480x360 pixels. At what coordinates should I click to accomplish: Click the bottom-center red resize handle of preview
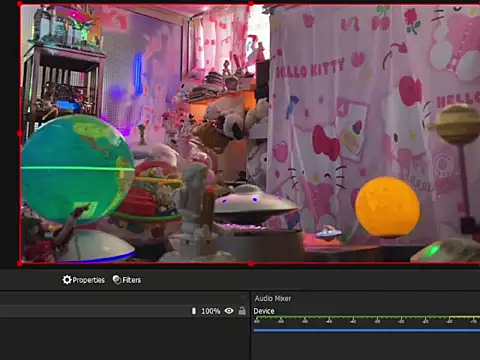pos(251,264)
